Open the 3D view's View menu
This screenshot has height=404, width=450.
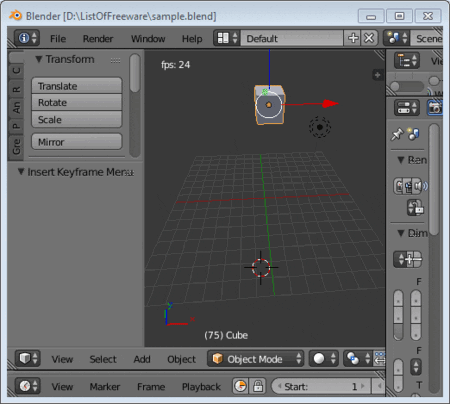click(62, 359)
